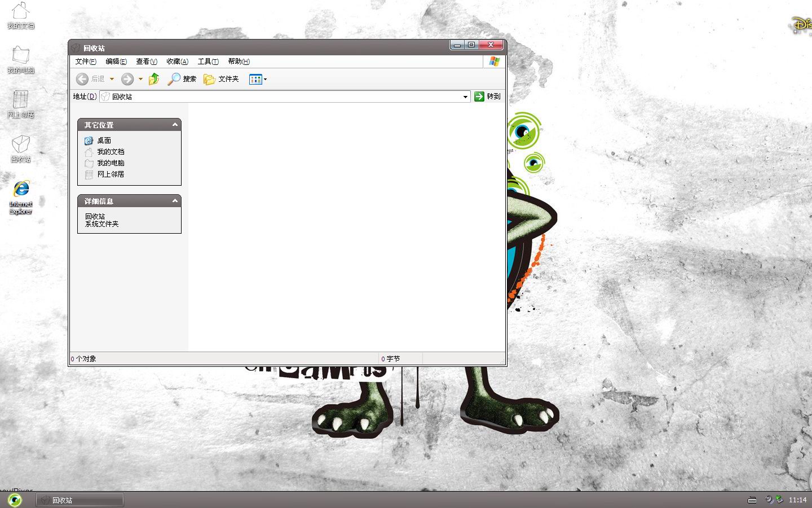Collapse the 详细信息 panel

click(175, 201)
